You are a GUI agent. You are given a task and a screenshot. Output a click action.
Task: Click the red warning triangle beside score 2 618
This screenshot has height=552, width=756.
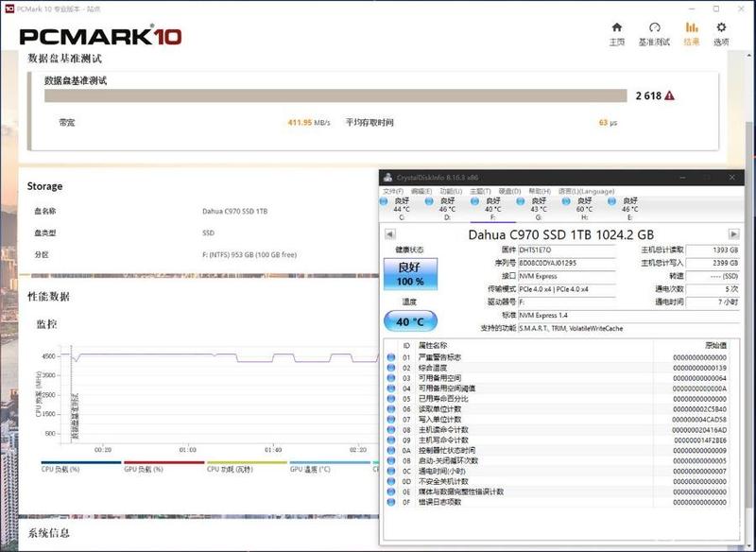(x=669, y=95)
